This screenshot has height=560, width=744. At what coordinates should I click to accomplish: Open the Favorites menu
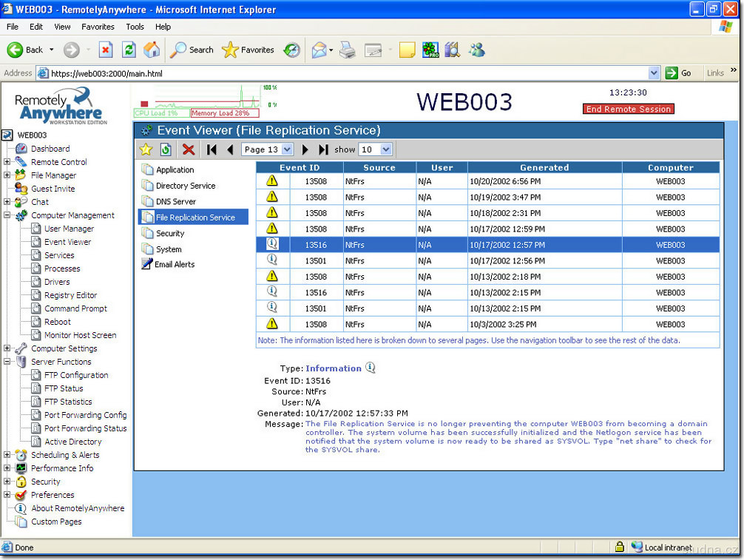(x=98, y=27)
